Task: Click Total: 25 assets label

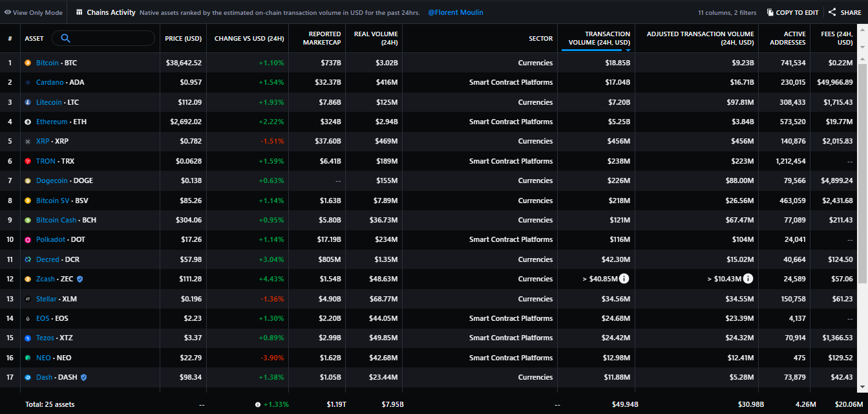Action: (50, 404)
